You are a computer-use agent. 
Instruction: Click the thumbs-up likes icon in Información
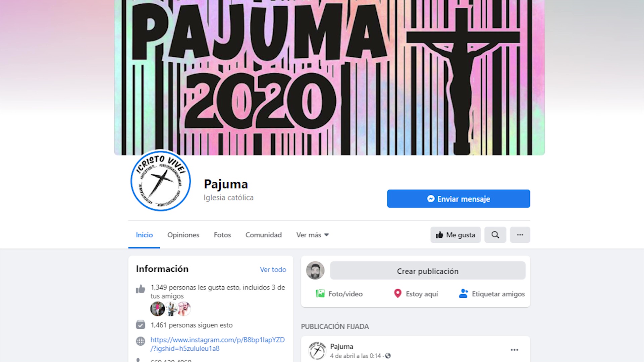[x=141, y=289]
